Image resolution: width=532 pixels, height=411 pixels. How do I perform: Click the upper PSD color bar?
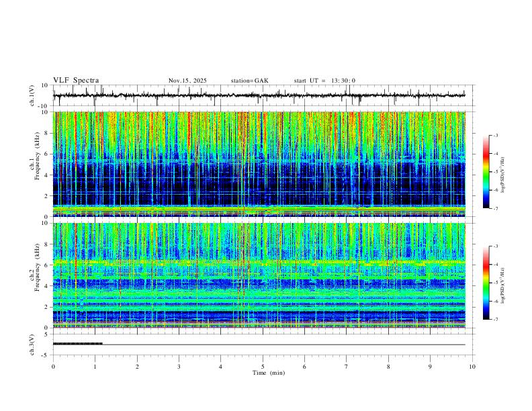coord(486,172)
